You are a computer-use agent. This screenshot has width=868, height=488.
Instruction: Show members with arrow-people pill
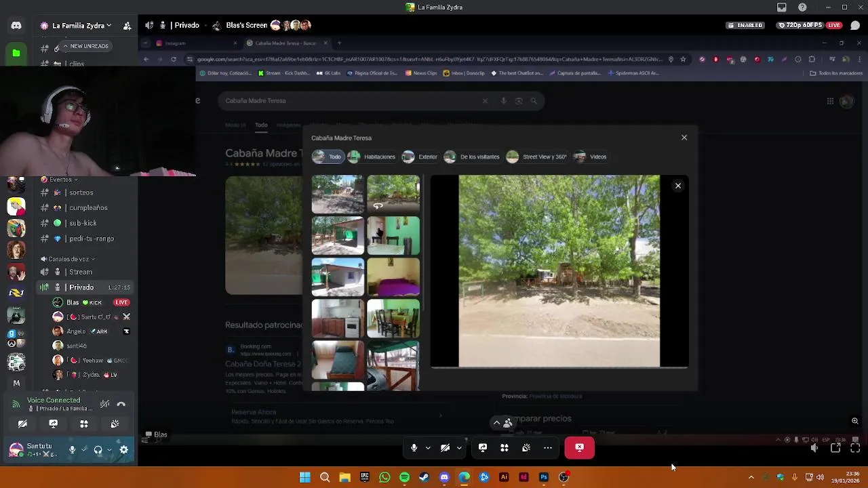pos(502,423)
